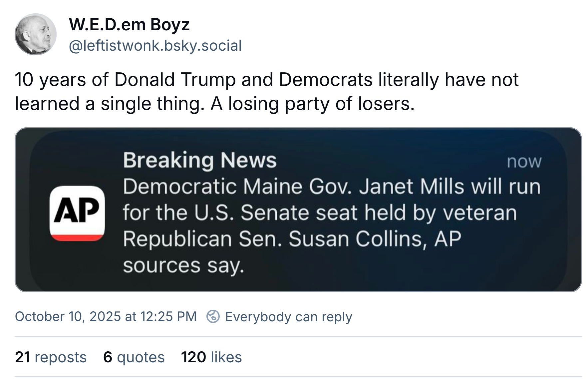Open the "Everybody can reply" setting
This screenshot has height=380, width=588.
coord(288,317)
